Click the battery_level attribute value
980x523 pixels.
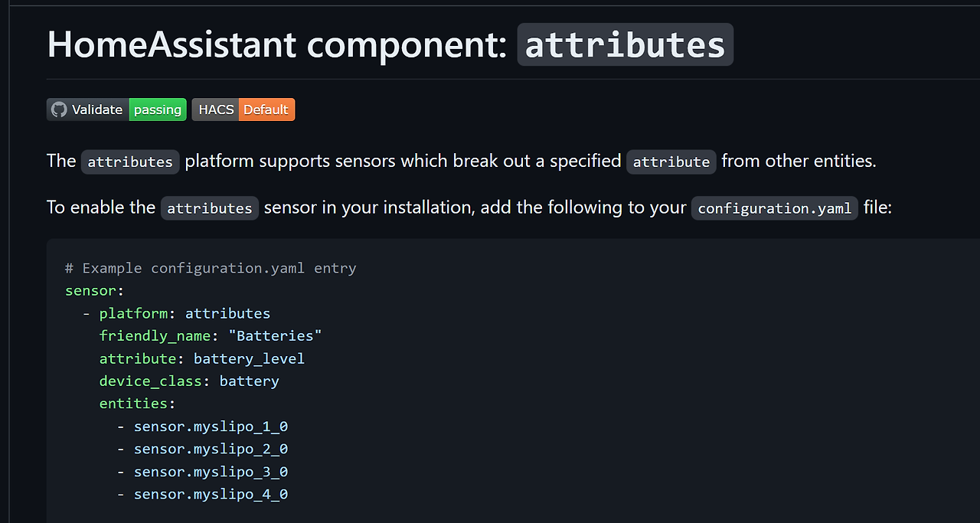[x=249, y=358]
